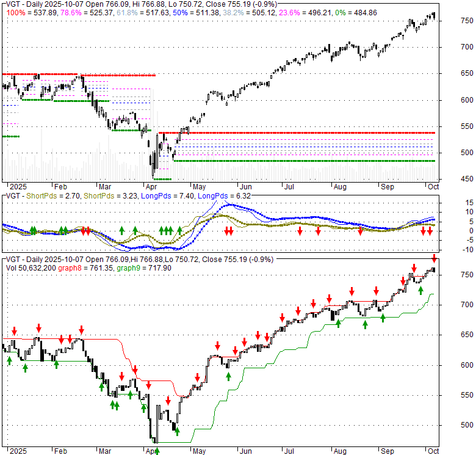Click the Oct month label under top chart

[433, 186]
